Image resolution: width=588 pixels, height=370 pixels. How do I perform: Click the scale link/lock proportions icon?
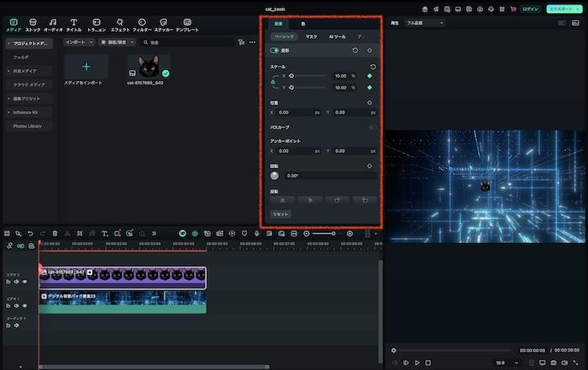pos(273,82)
